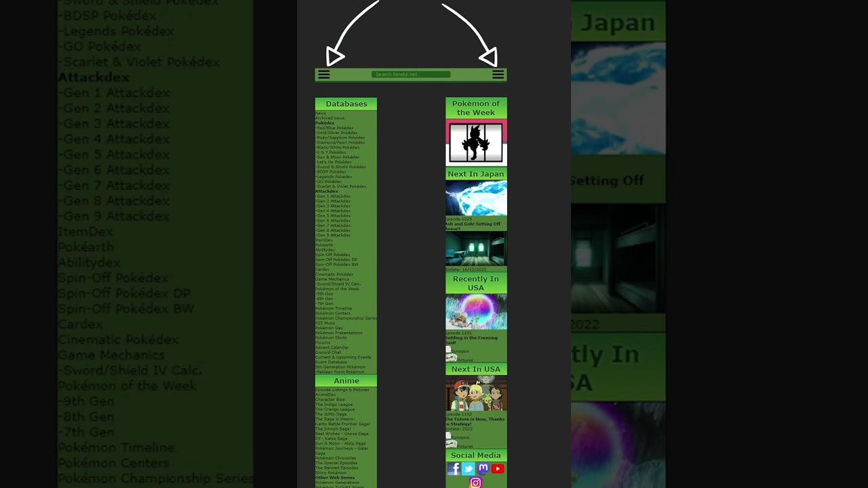Focus the Search Serebii.net field
The width and height of the screenshot is (868, 488).
(411, 75)
